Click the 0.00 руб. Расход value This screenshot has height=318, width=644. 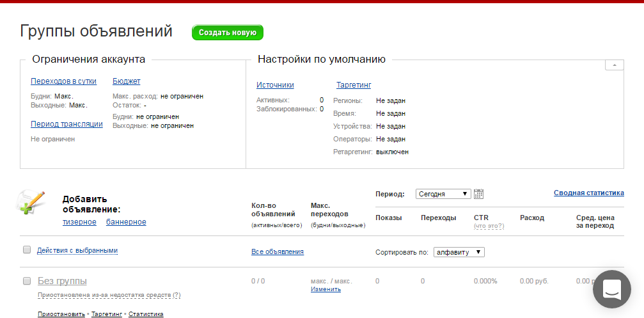click(x=534, y=282)
